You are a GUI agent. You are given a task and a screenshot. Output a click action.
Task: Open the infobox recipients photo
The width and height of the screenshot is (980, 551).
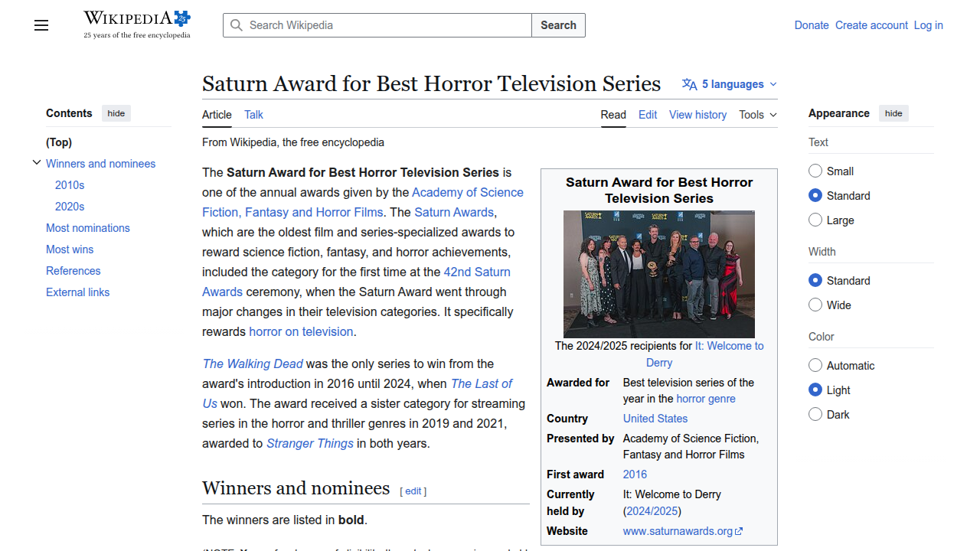tap(659, 274)
